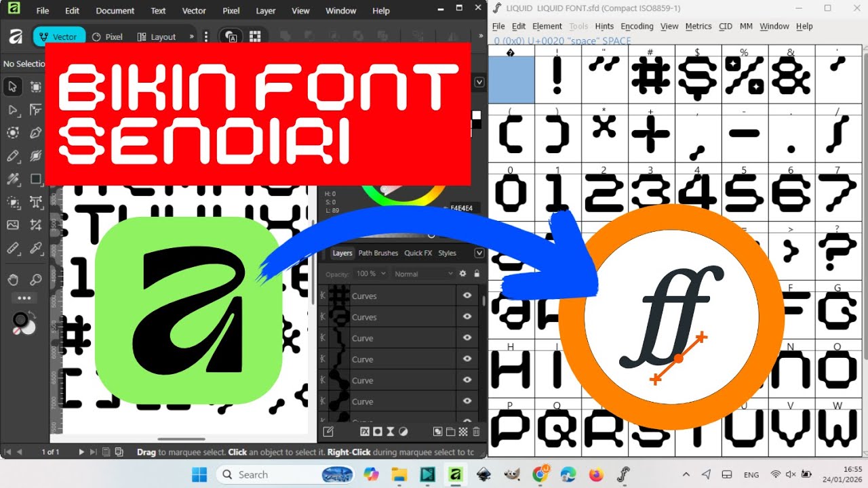Switch to the Layout studio tab
The height and width of the screenshot is (488, 868).
(157, 37)
